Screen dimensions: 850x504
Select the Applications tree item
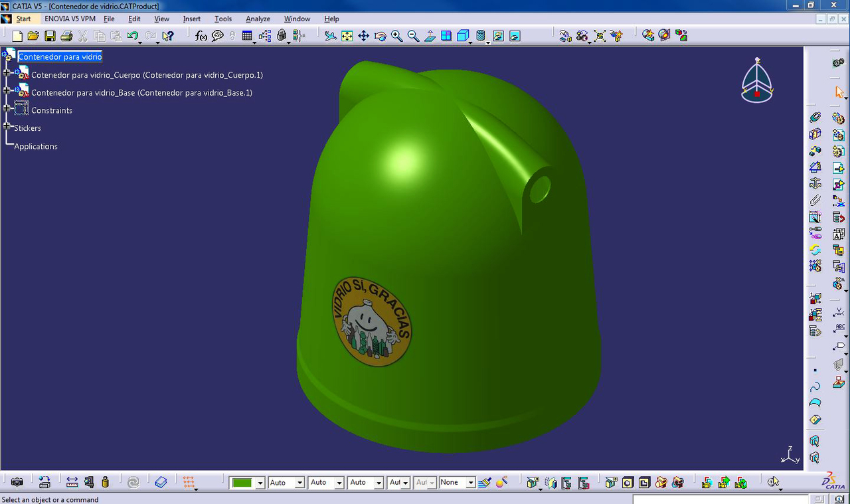pos(36,146)
